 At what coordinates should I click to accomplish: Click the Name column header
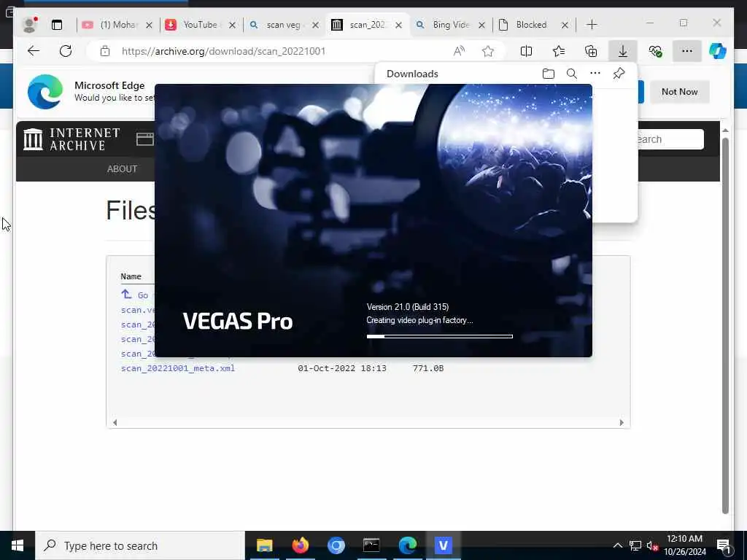(x=131, y=276)
